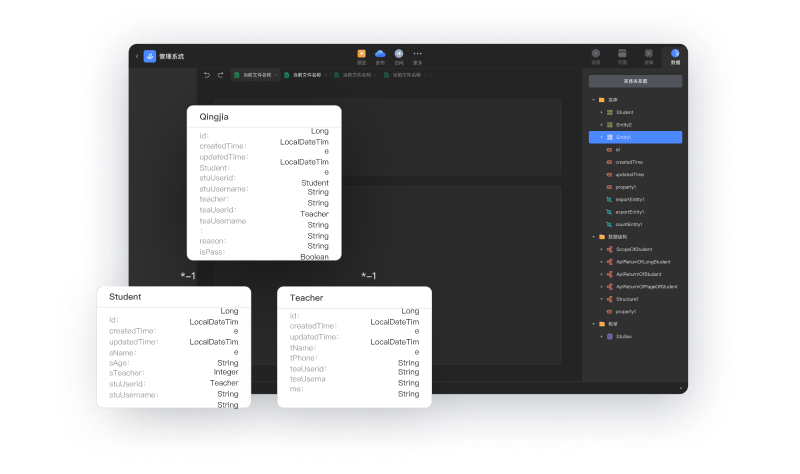Click the *–1 relation label above Student card

click(x=188, y=276)
